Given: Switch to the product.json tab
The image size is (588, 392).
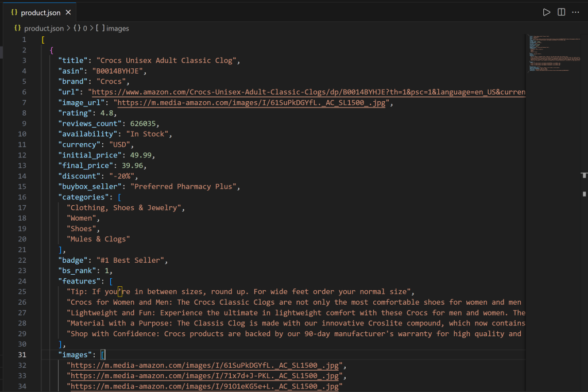Looking at the screenshot, I should (40, 11).
